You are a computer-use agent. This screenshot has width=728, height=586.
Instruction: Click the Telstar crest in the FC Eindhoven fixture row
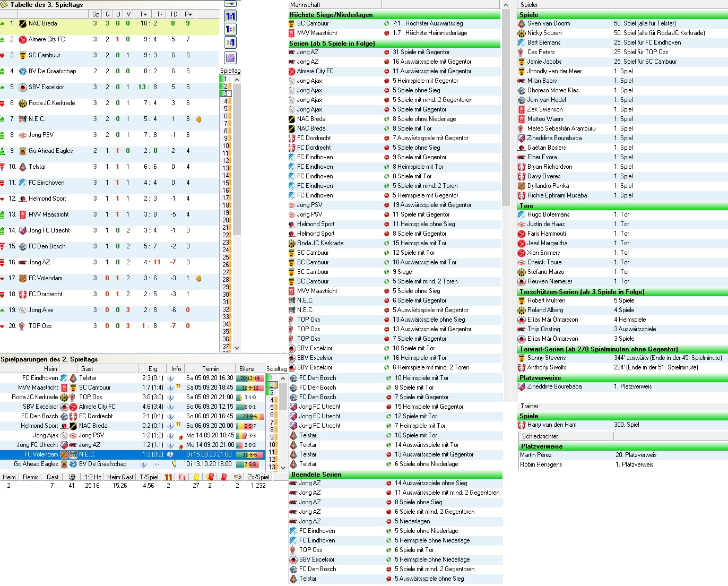click(73, 378)
